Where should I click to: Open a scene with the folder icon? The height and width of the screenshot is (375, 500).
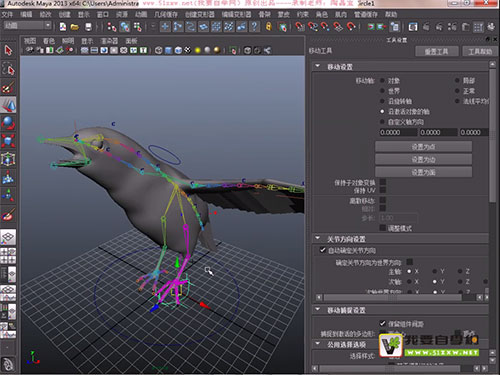coord(75,27)
